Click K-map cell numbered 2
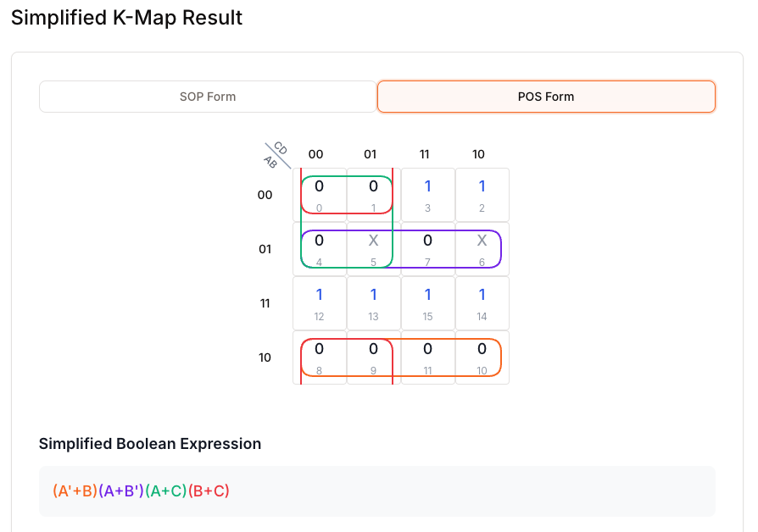The width and height of the screenshot is (758, 532). coord(482,195)
